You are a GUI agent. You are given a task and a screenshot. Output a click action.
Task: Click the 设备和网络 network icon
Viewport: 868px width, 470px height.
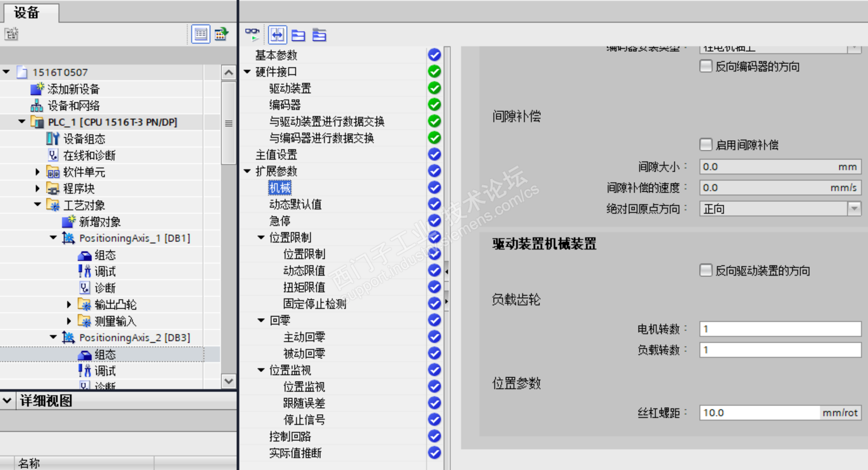click(x=37, y=106)
